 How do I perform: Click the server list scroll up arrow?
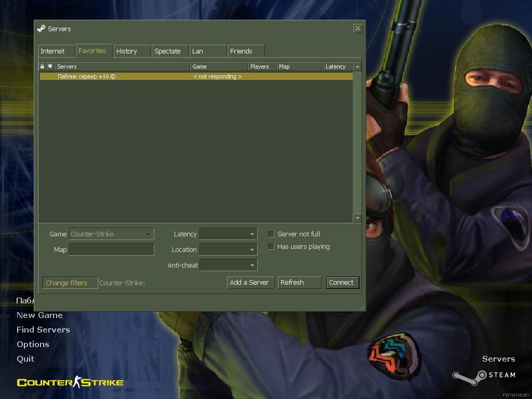[357, 66]
